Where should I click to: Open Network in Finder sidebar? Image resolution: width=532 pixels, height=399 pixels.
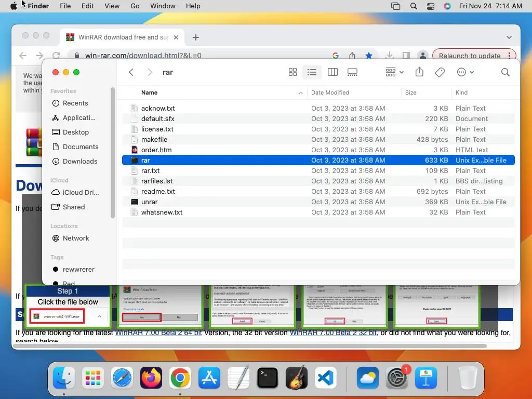[71, 238]
